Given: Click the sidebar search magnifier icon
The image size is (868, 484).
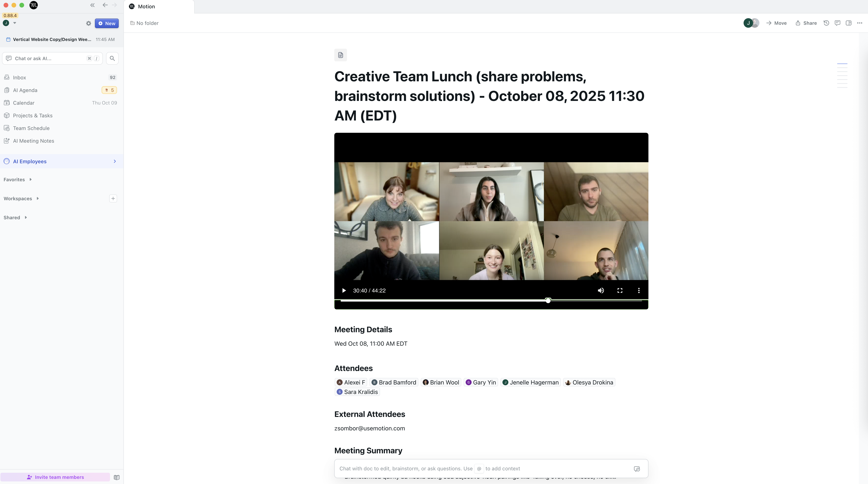Looking at the screenshot, I should [x=112, y=58].
